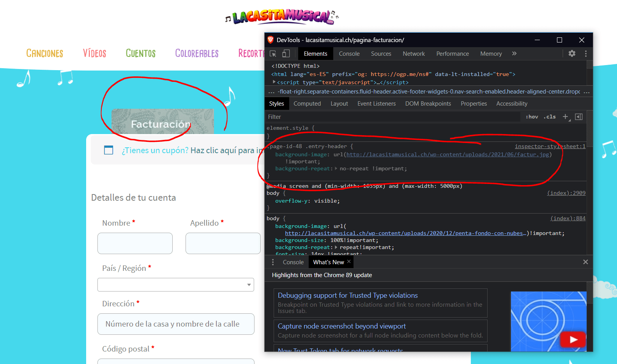The height and width of the screenshot is (364, 617).
Task: Switch to the drawer Console tab
Action: point(293,262)
